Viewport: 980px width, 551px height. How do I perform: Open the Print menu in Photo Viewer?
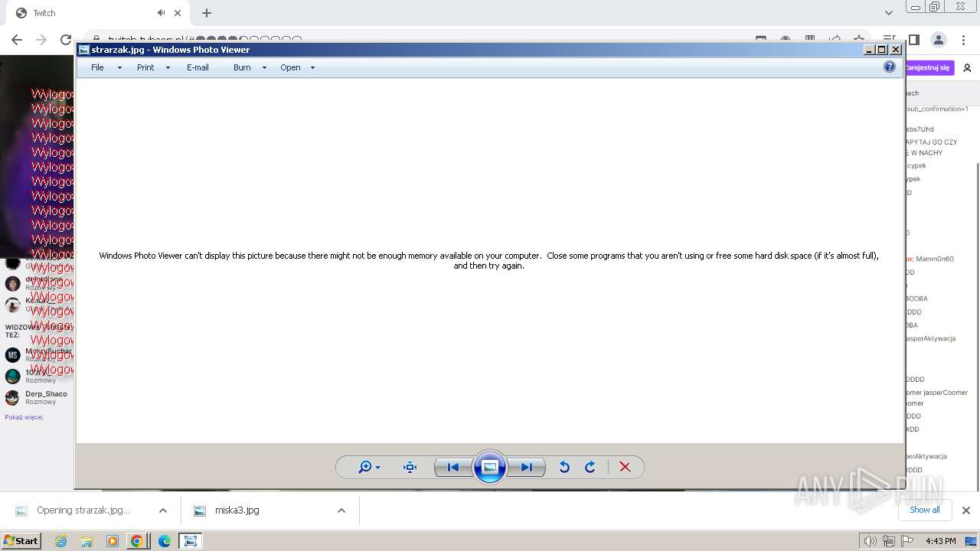(x=145, y=67)
